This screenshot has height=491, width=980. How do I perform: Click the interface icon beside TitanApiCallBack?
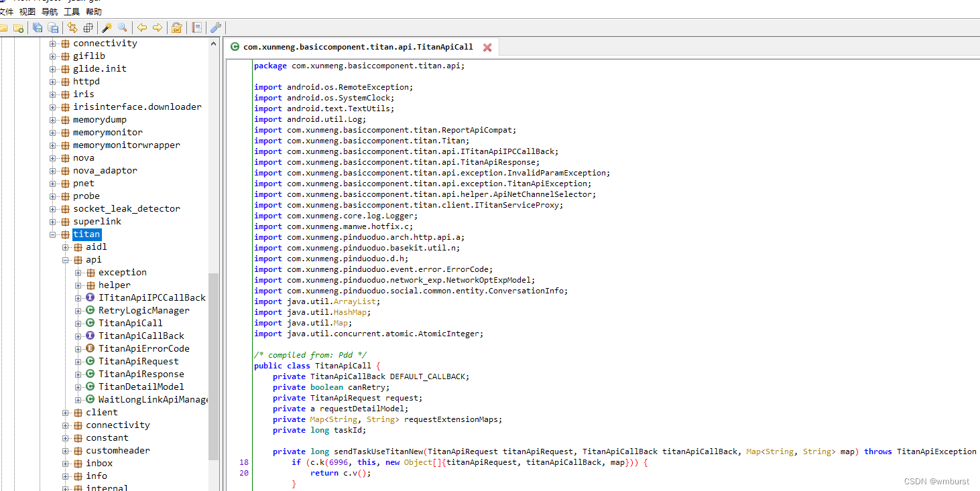[x=90, y=336]
